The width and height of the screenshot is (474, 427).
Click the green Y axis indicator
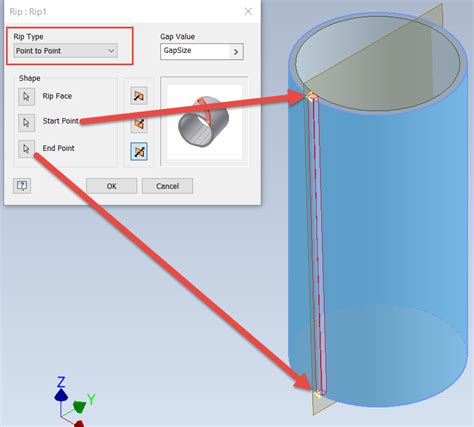[x=79, y=407]
